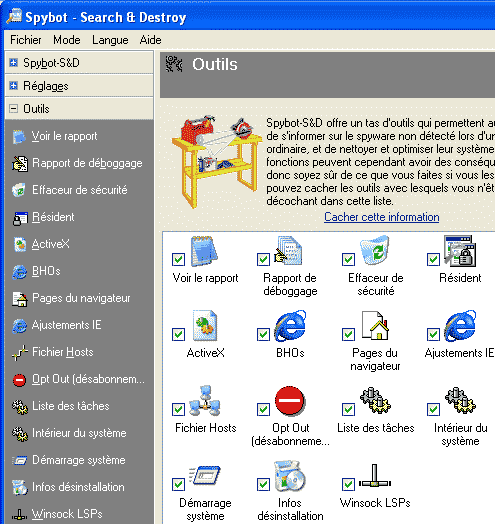Toggle the BHOs tool checkbox
The width and height of the screenshot is (495, 524).
(263, 334)
